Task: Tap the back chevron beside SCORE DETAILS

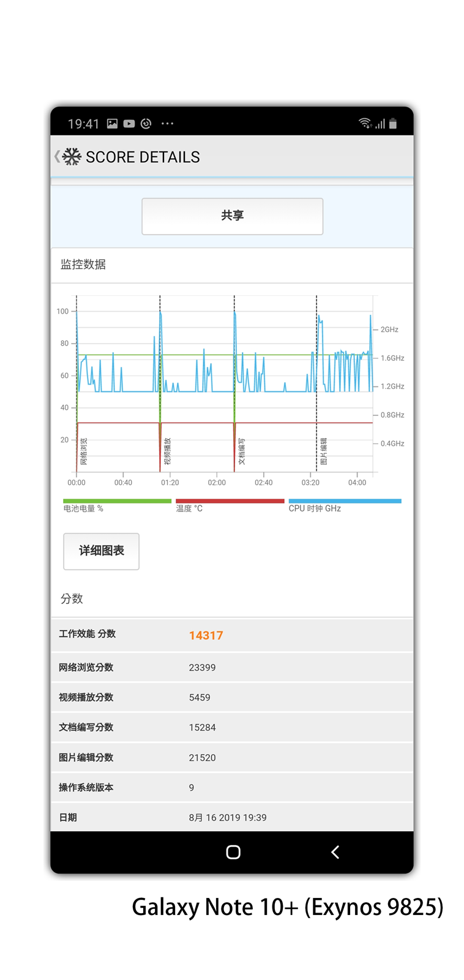Action: click(57, 157)
